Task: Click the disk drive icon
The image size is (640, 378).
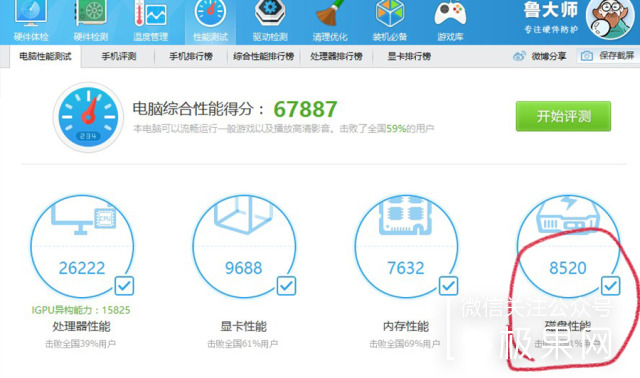Action: click(567, 214)
